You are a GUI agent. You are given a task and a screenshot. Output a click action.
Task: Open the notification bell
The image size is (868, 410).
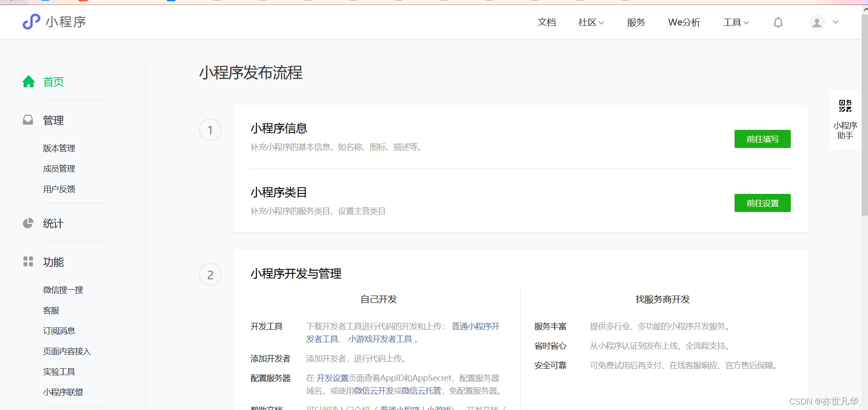778,22
